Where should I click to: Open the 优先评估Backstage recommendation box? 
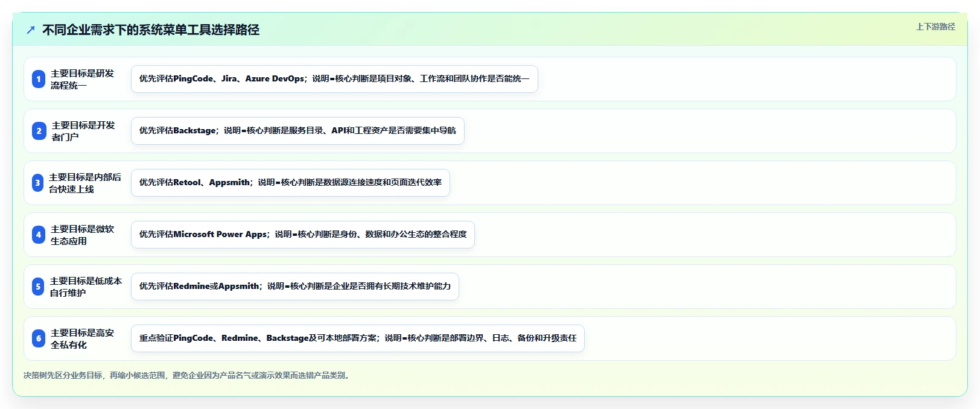pyautogui.click(x=297, y=131)
